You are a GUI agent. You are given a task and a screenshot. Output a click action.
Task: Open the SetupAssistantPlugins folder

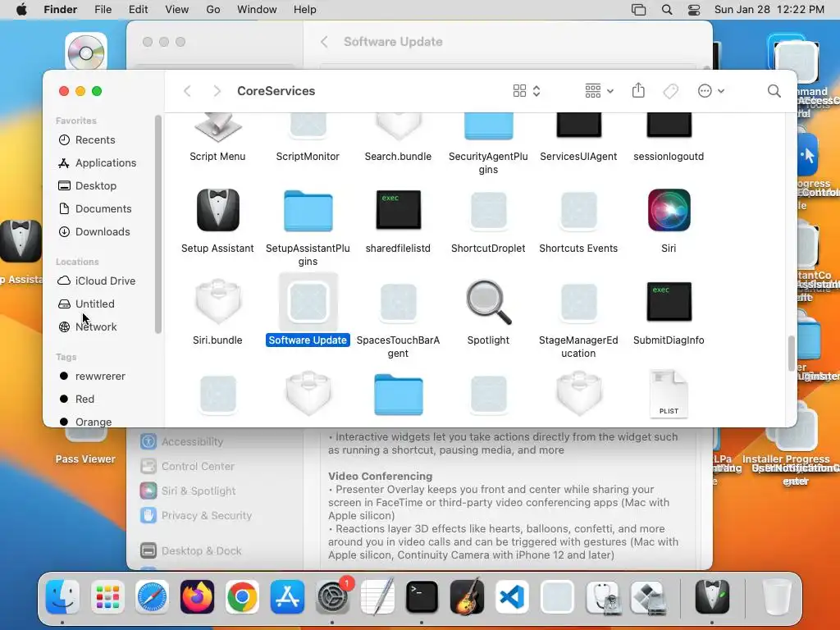308,211
